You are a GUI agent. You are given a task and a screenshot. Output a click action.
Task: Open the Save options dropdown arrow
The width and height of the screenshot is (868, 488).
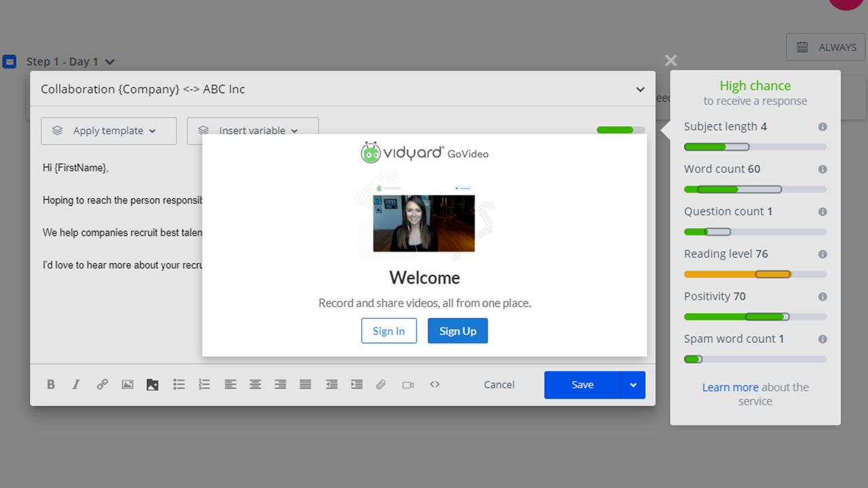633,385
